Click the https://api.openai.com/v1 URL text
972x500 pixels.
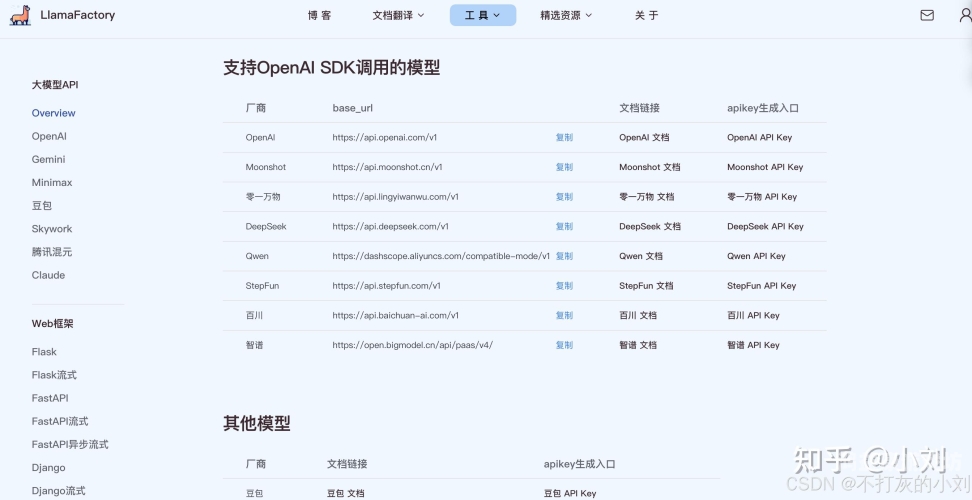pyautogui.click(x=384, y=138)
